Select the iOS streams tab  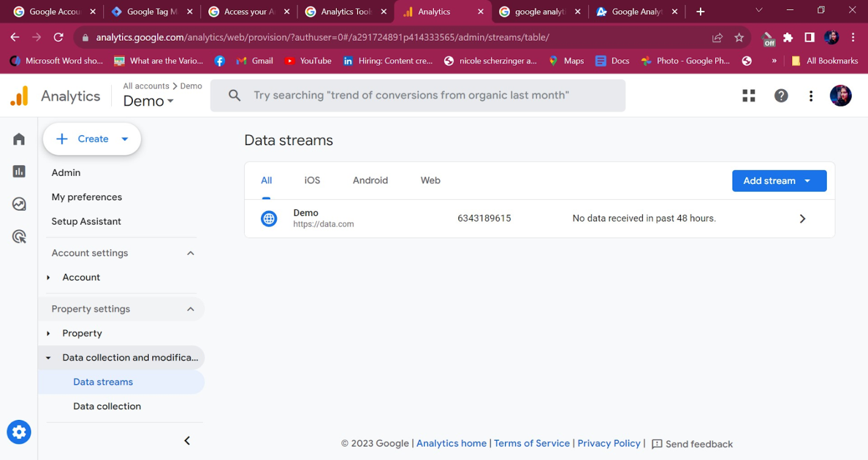tap(312, 180)
